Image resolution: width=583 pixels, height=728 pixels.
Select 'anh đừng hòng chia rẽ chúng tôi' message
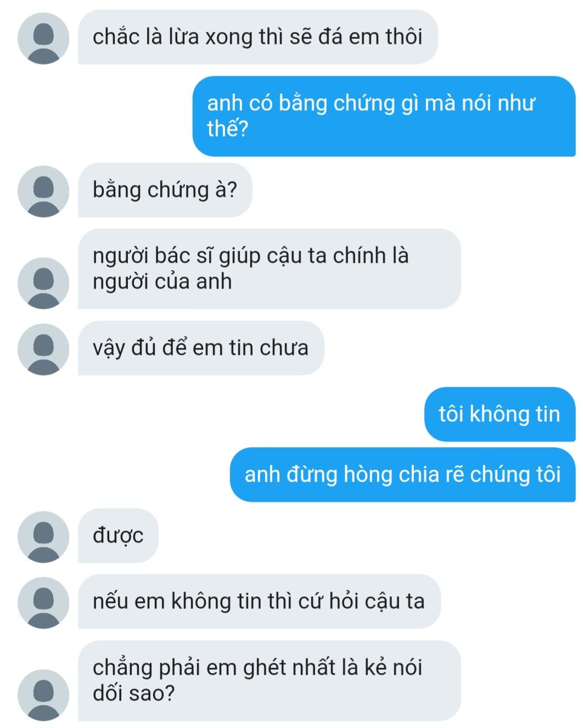pos(402,475)
